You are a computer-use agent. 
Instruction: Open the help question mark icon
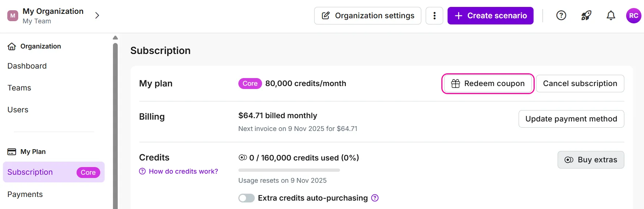point(561,15)
